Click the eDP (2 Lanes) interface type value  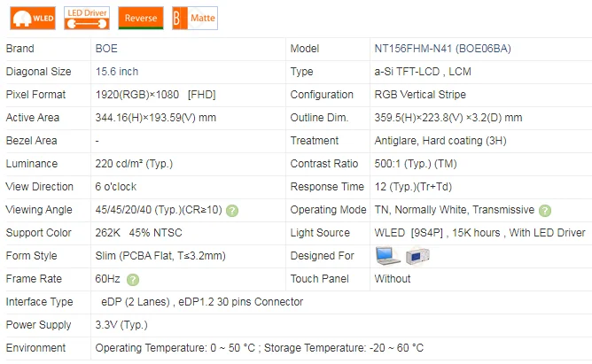202,302
